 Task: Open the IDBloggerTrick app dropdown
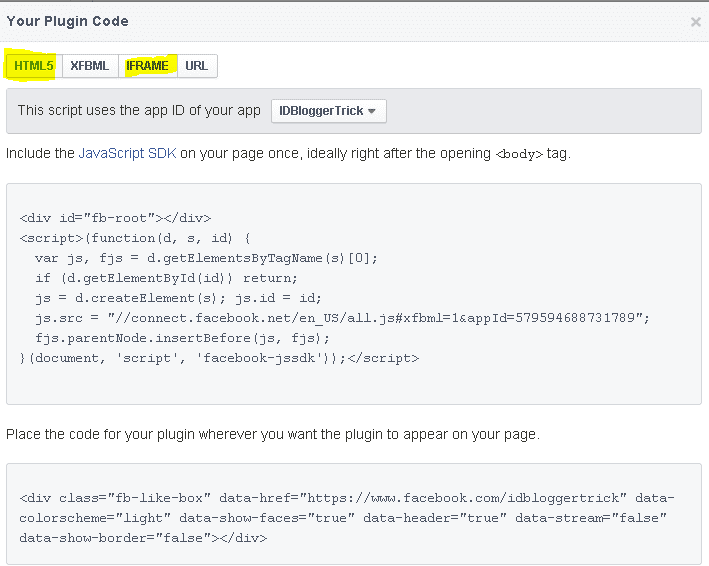click(329, 111)
